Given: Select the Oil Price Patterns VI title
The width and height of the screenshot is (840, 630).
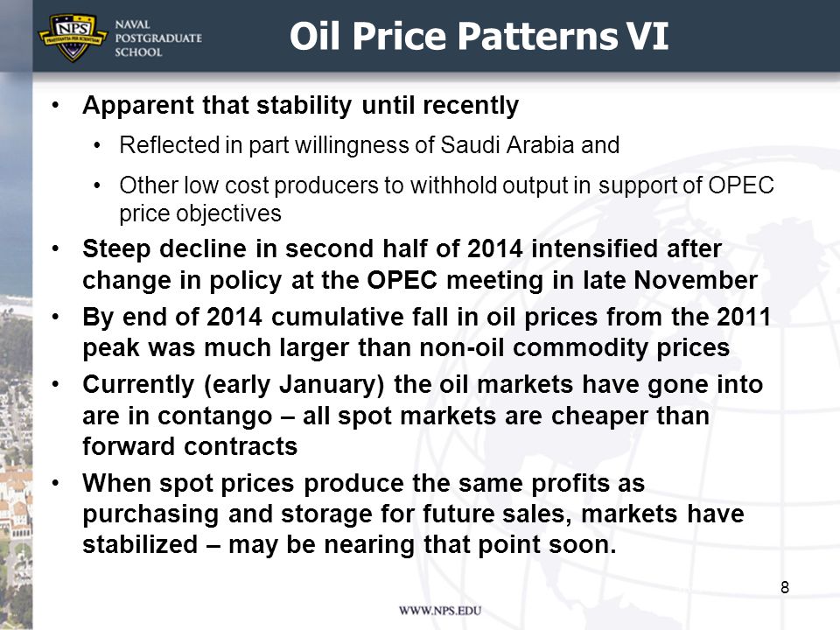Looking at the screenshot, I should [479, 37].
